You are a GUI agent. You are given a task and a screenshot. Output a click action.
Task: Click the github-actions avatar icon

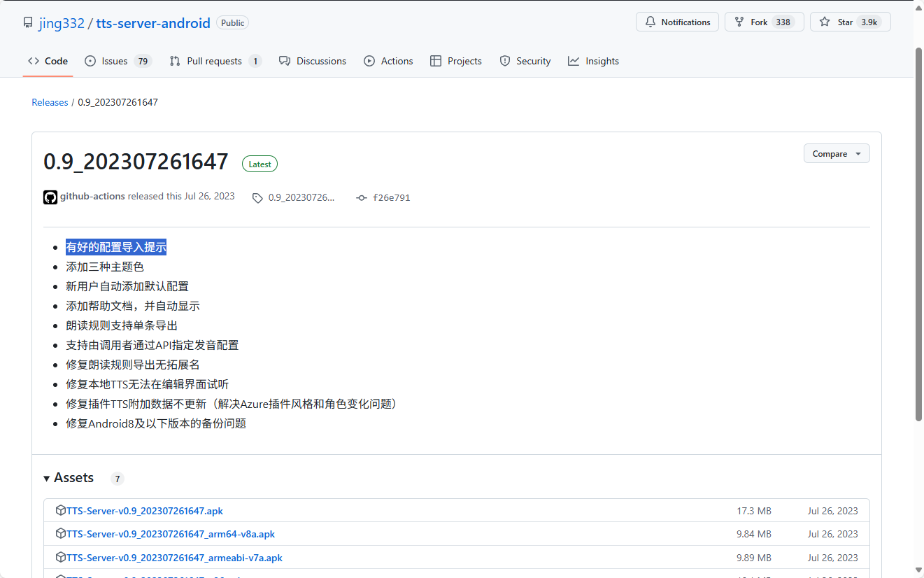(50, 197)
